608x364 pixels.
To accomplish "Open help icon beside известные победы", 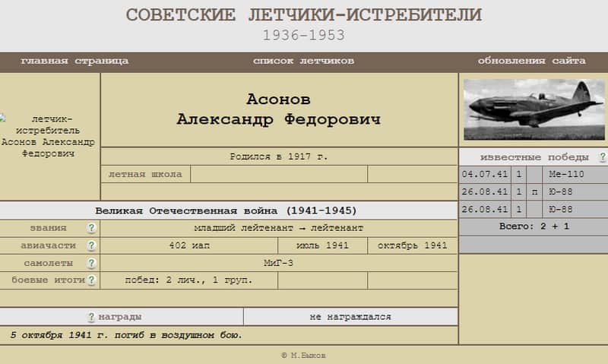I will click(602, 157).
